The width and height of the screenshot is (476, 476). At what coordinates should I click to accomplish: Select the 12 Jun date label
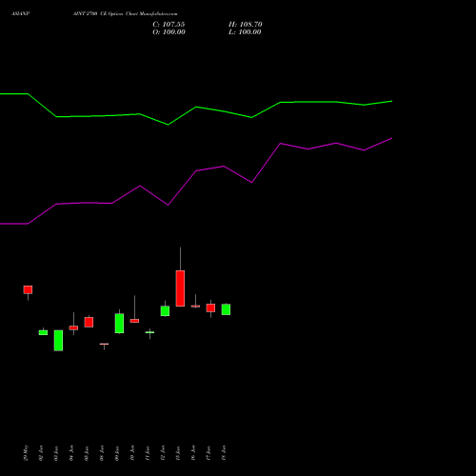tap(163, 453)
